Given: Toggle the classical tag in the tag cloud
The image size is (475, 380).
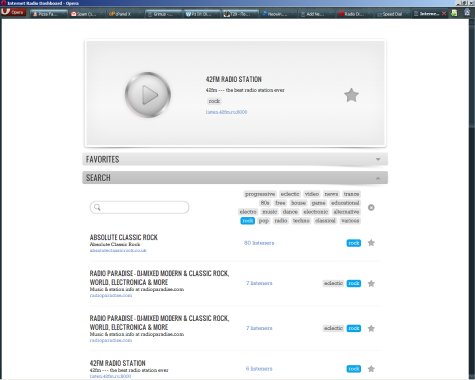Looking at the screenshot, I should tap(325, 221).
